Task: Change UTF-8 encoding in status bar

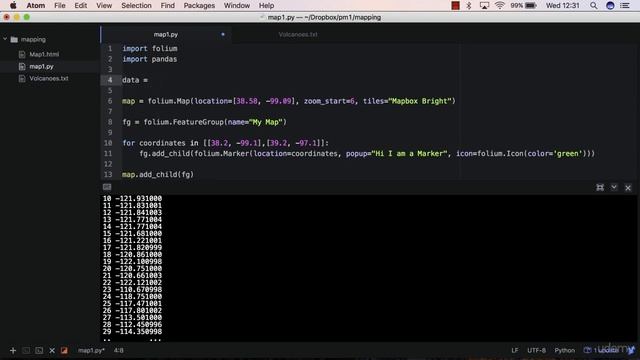Action: pos(536,350)
